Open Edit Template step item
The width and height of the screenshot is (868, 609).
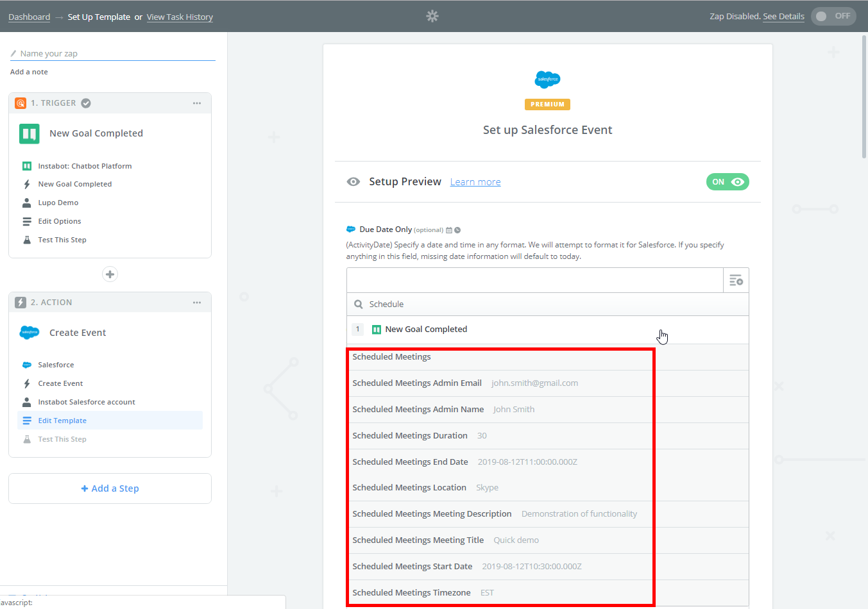110,421
